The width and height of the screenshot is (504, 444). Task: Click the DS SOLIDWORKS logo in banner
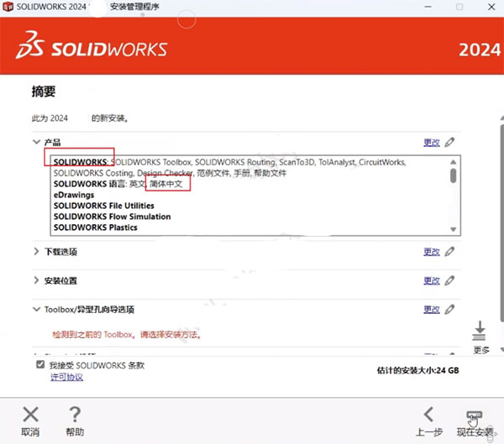click(92, 45)
